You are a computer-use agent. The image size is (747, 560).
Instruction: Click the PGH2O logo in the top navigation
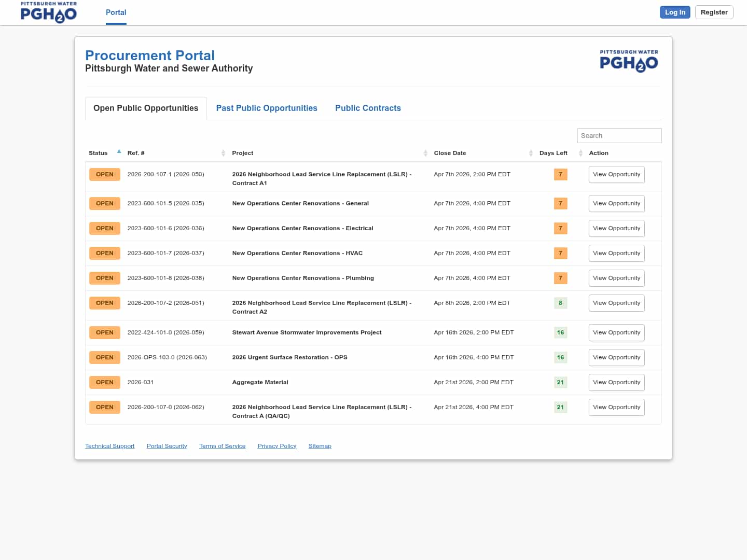[48, 12]
